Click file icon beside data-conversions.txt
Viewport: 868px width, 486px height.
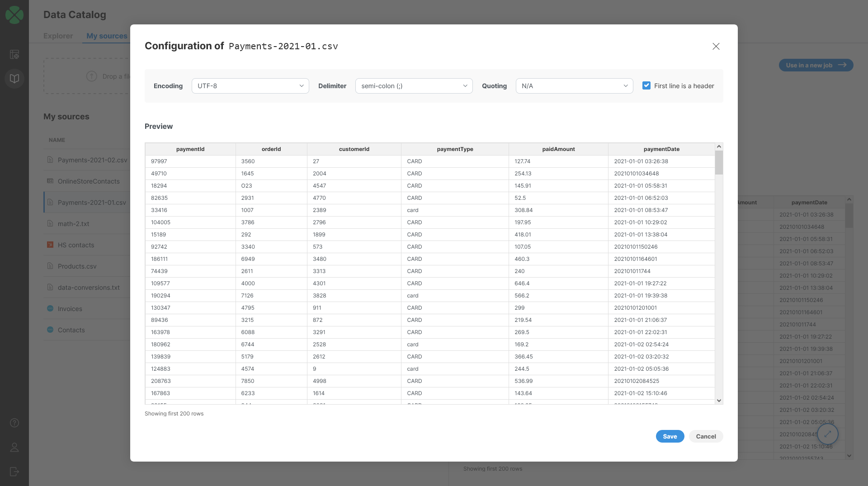click(x=50, y=287)
